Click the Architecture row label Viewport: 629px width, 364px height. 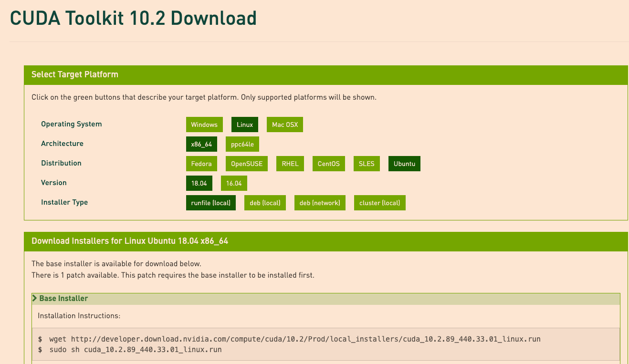62,144
